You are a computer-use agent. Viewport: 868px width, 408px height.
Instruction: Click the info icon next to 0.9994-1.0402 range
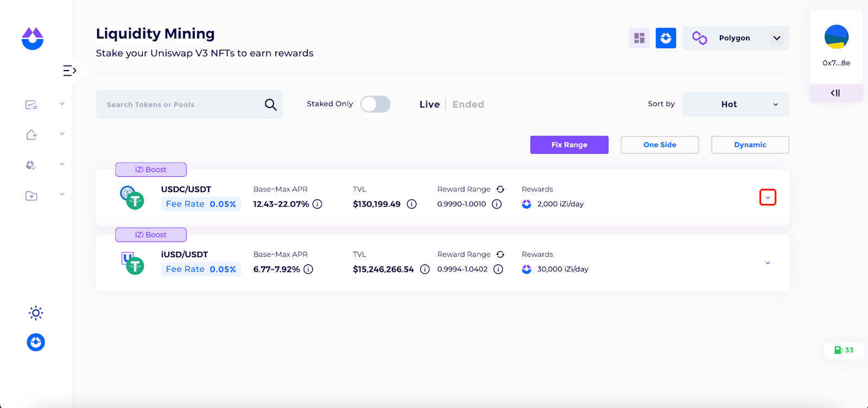pyautogui.click(x=498, y=269)
